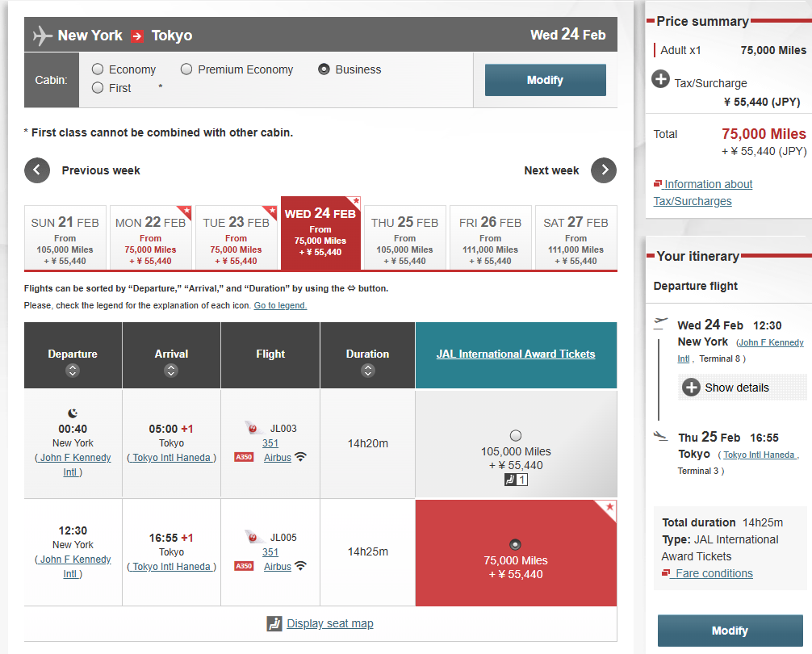The width and height of the screenshot is (812, 654).
Task: Select THU 25 FEB date tab
Action: point(405,237)
